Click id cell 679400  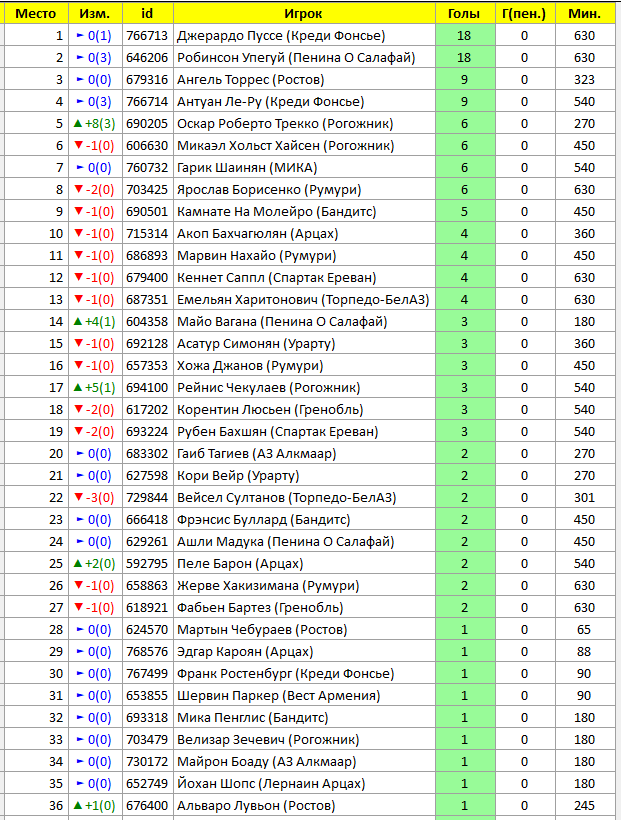tap(148, 278)
